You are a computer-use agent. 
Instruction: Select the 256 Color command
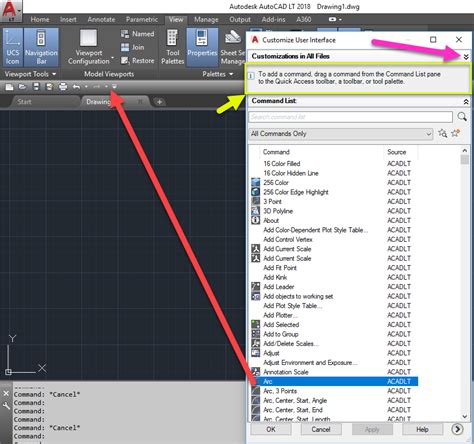(x=334, y=183)
